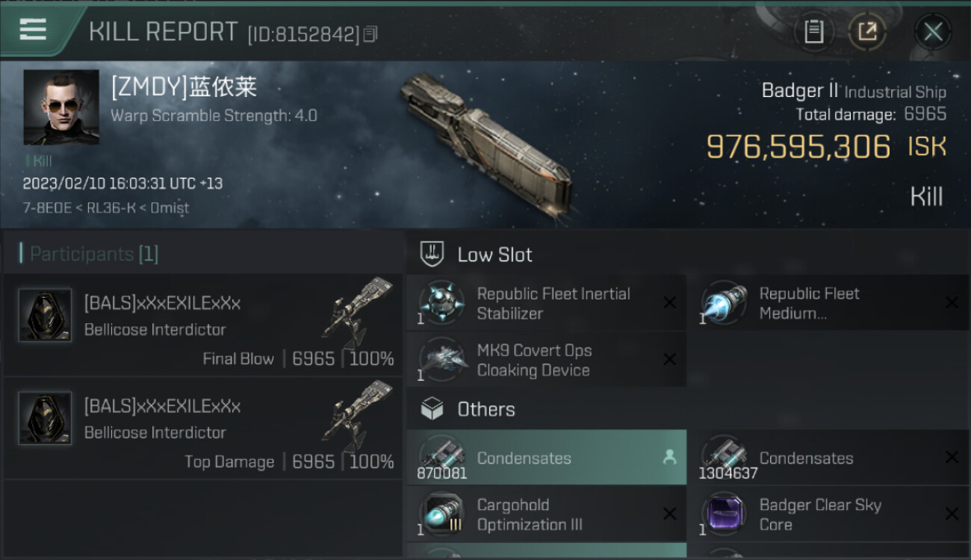Open the Final Blow participant xXxEXILExXx entry
The height and width of the screenshot is (560, 971).
click(203, 326)
